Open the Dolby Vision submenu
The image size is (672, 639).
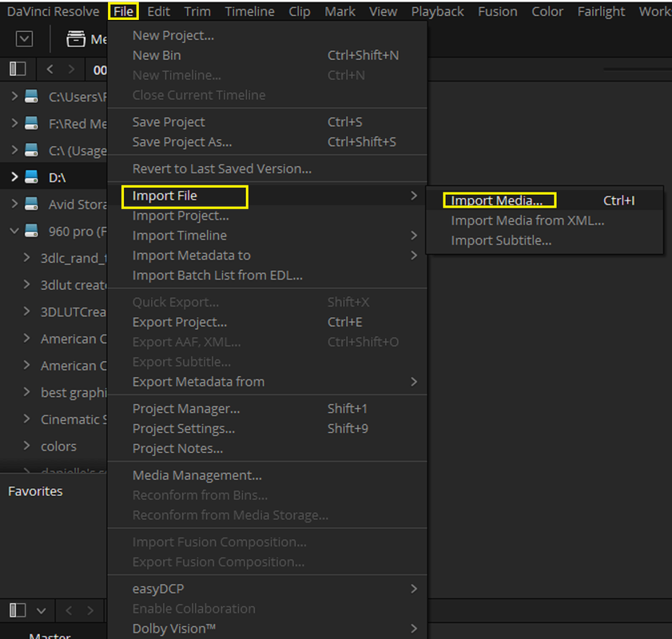click(268, 629)
